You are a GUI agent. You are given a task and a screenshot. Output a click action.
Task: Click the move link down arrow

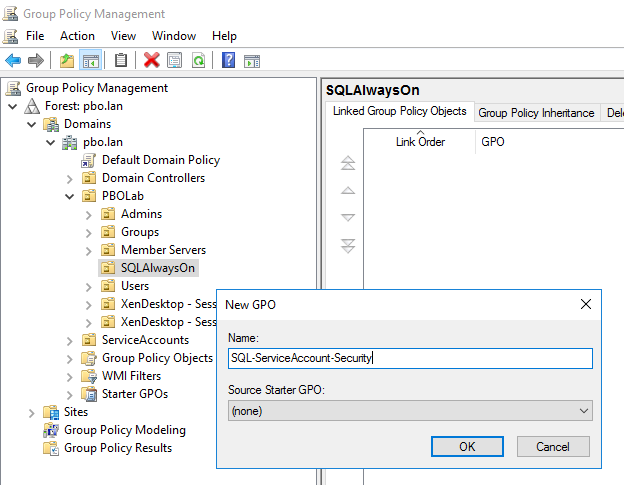pos(348,217)
